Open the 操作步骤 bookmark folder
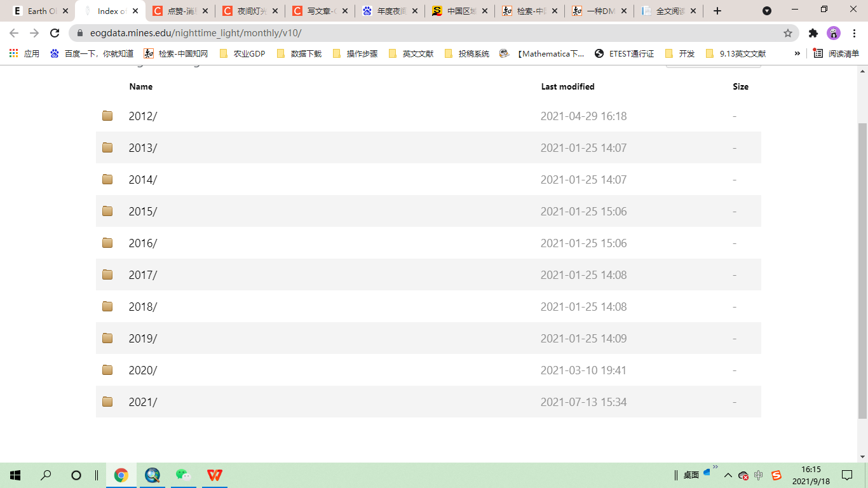This screenshot has height=488, width=868. pyautogui.click(x=355, y=53)
